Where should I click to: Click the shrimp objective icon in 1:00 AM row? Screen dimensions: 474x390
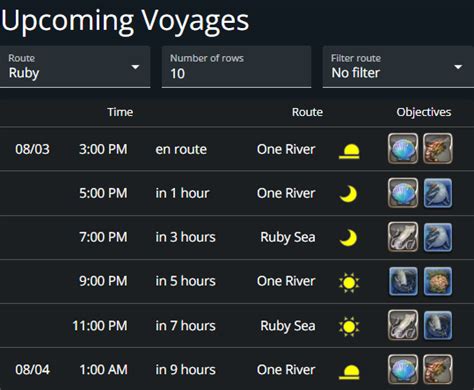point(438,369)
